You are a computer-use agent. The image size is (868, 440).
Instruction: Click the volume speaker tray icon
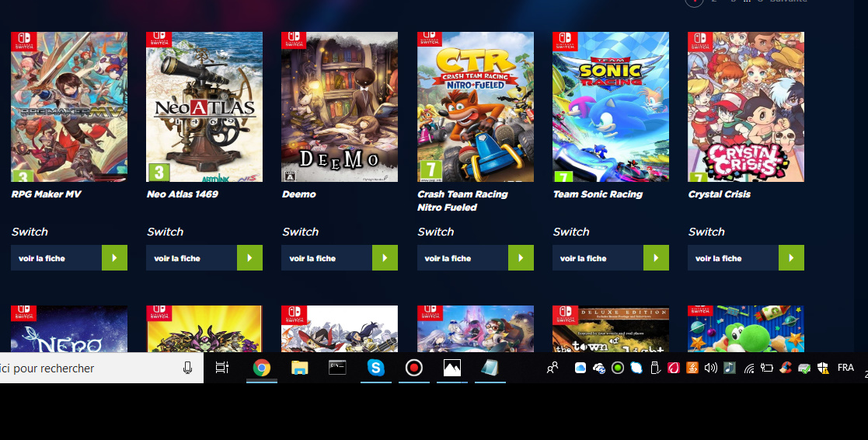(x=710, y=368)
